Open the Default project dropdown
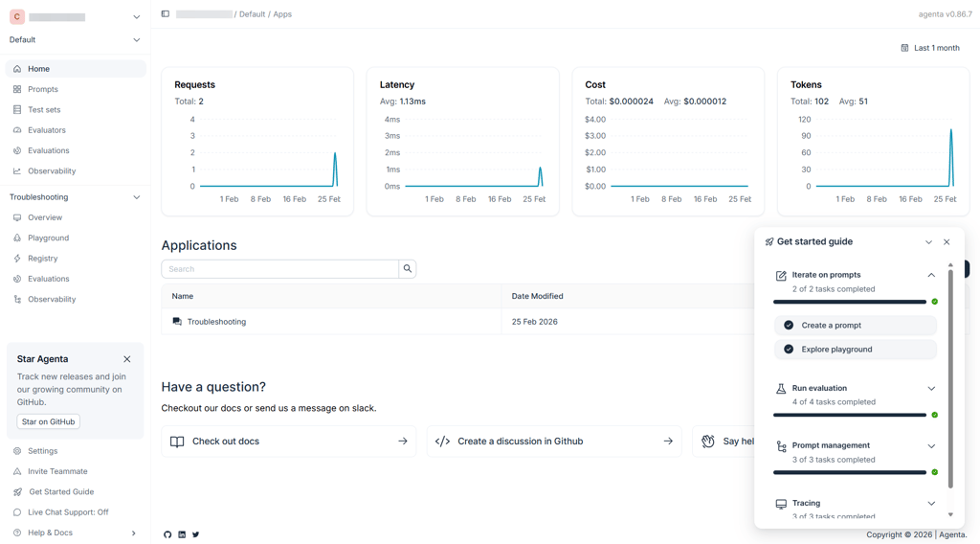This screenshot has width=980, height=544. click(136, 40)
